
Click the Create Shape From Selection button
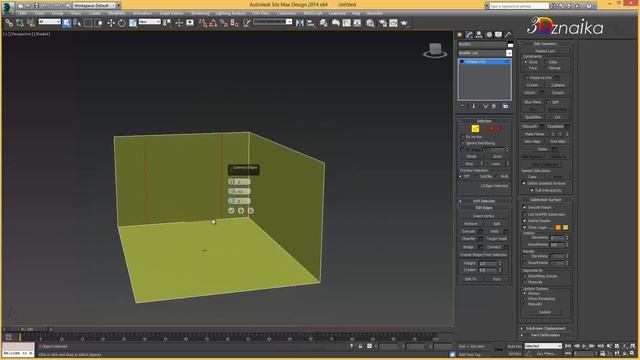click(x=484, y=255)
